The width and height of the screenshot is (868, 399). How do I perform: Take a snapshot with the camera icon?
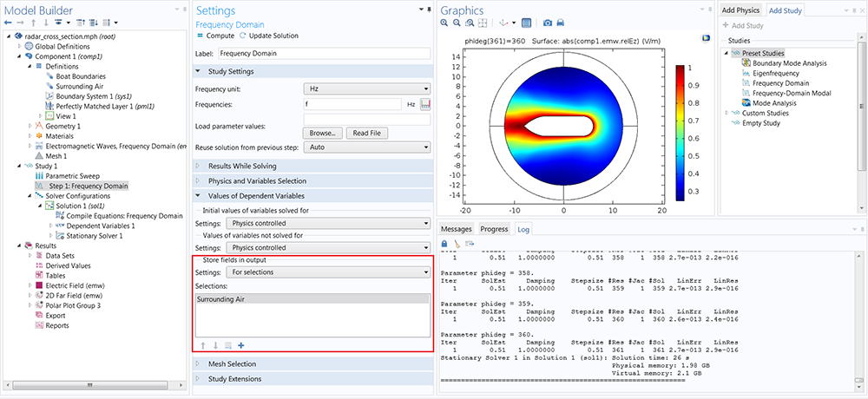(x=547, y=23)
